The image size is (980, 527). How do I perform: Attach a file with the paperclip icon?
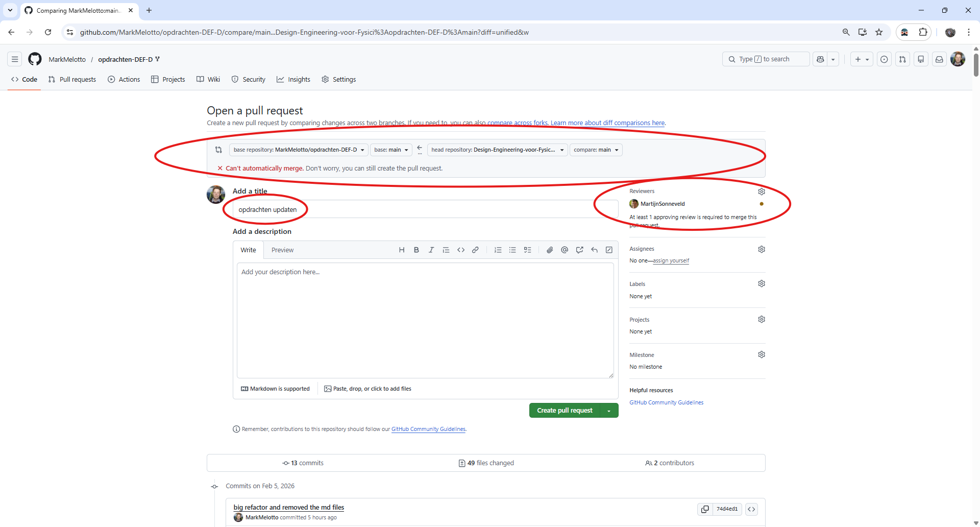click(550, 250)
